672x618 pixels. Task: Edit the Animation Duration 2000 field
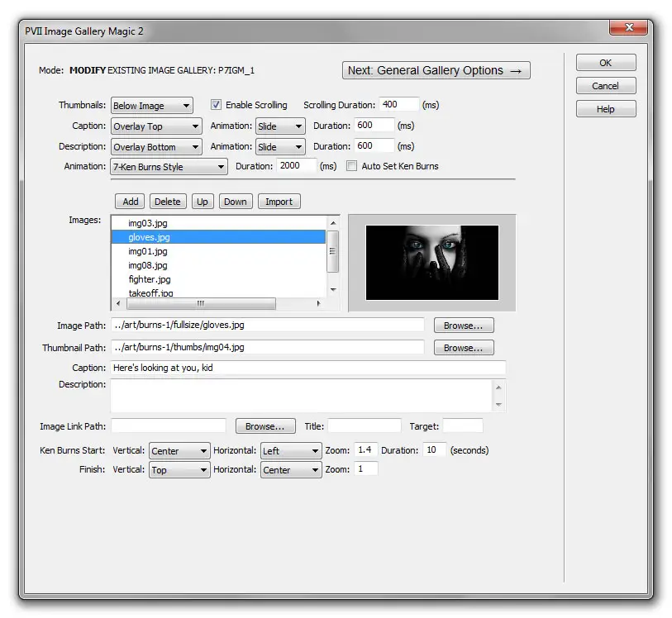pos(297,166)
